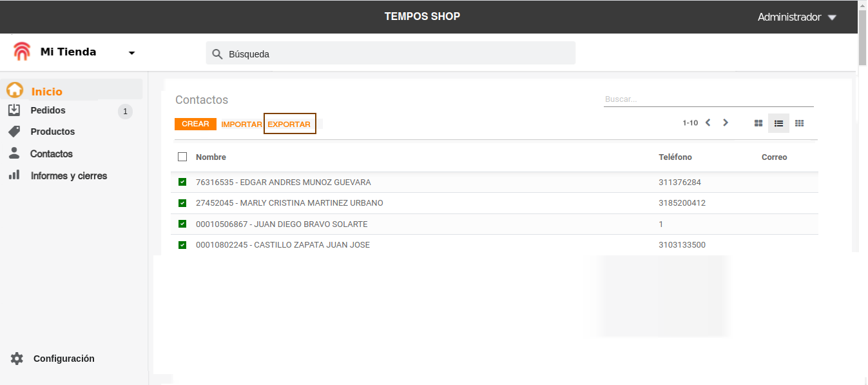Click the Productos tag icon

click(14, 132)
